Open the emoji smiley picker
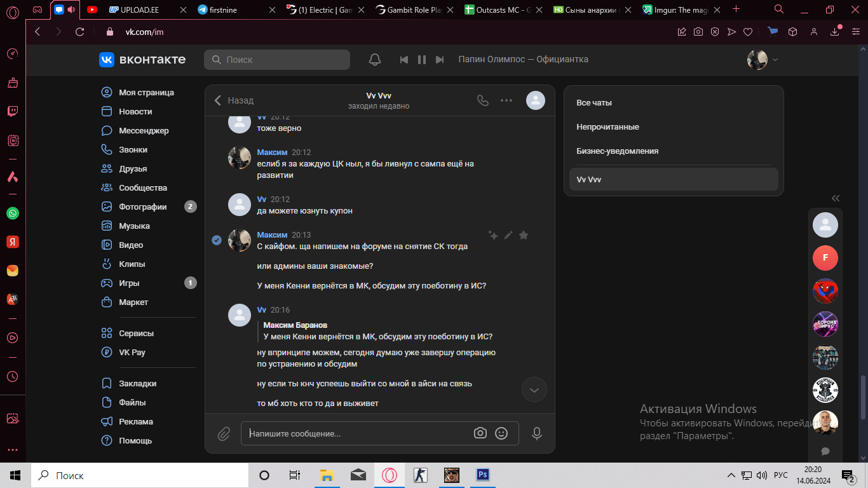868x488 pixels. (501, 433)
